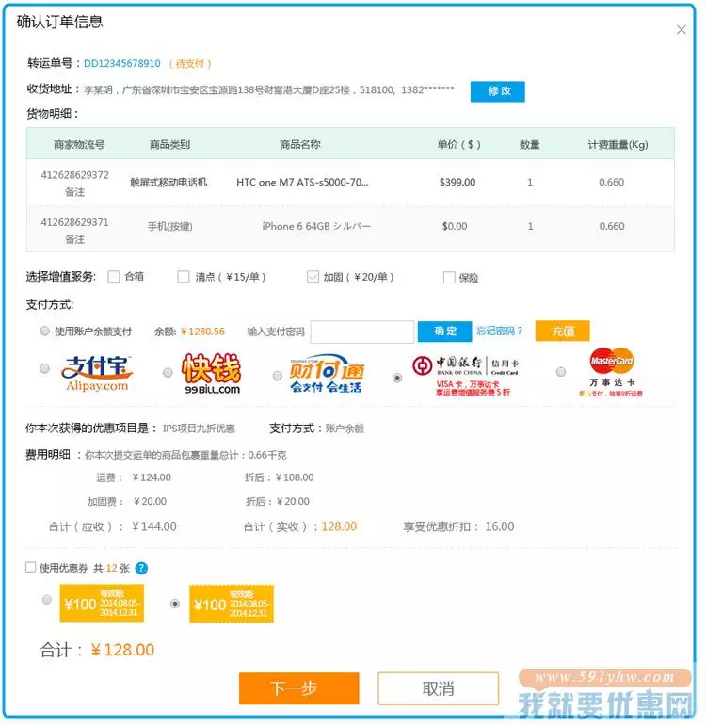The width and height of the screenshot is (706, 728).
Task: Click the MasterCard 万事达卡 logo
Action: click(x=611, y=372)
